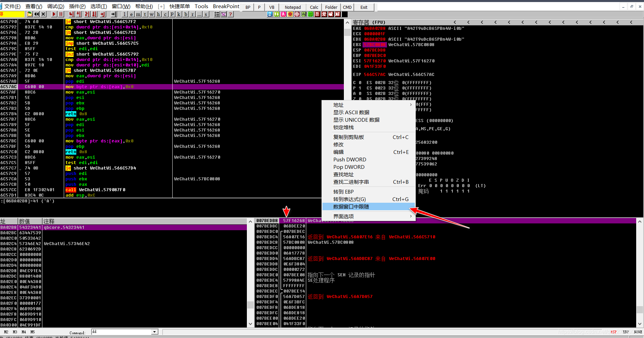Open windows list with 'w' button
This screenshot has width=644, height=338.
pos(152,14)
